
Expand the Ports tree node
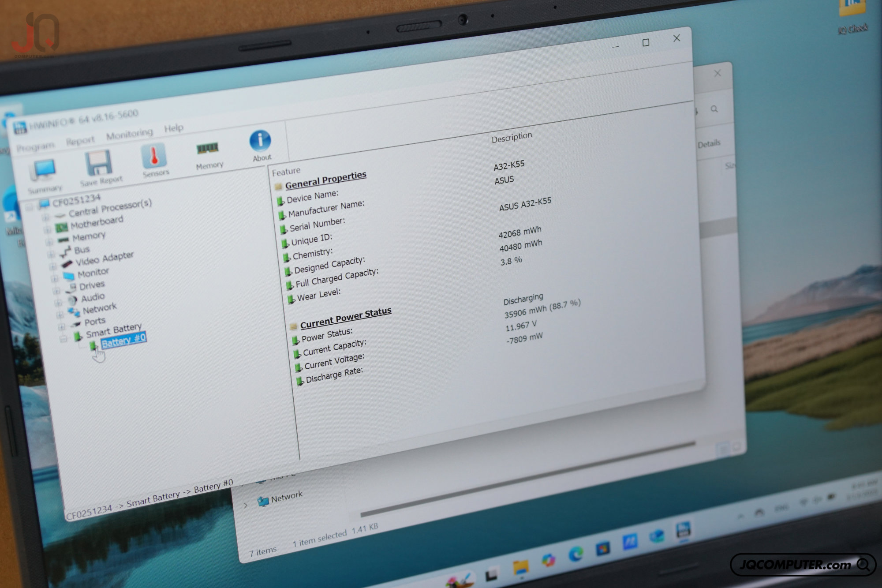click(x=61, y=327)
